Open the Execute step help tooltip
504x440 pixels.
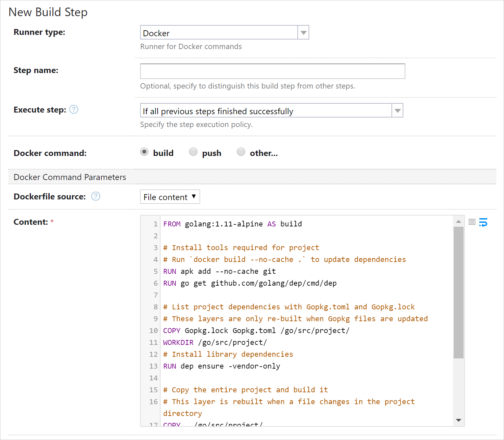pyautogui.click(x=74, y=110)
